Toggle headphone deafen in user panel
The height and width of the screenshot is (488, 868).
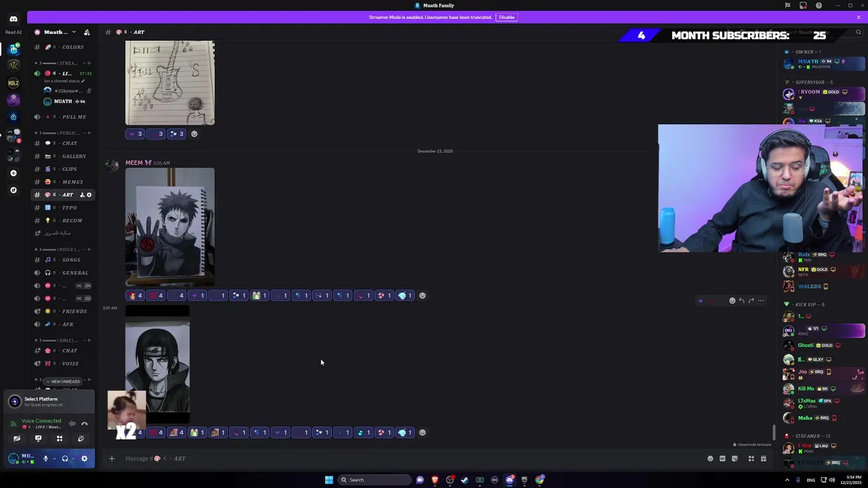65,459
